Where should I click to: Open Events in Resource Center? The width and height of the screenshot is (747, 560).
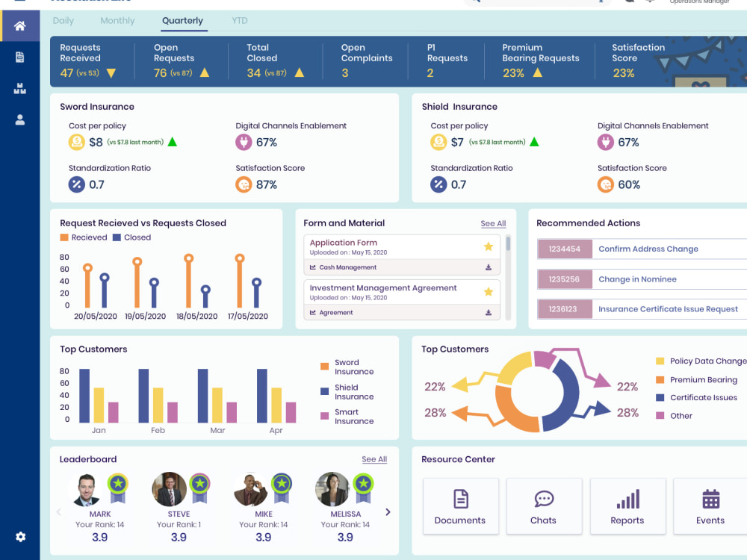point(710,505)
